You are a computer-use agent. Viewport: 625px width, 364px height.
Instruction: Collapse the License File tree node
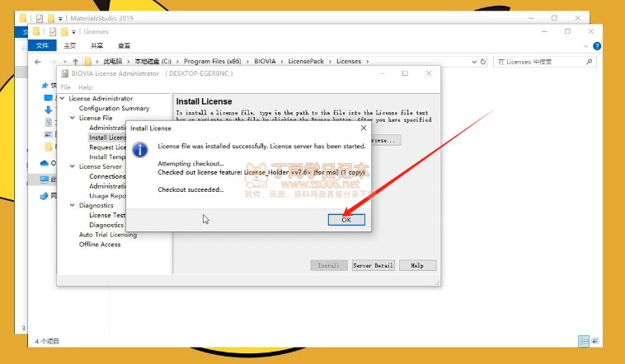(72, 118)
